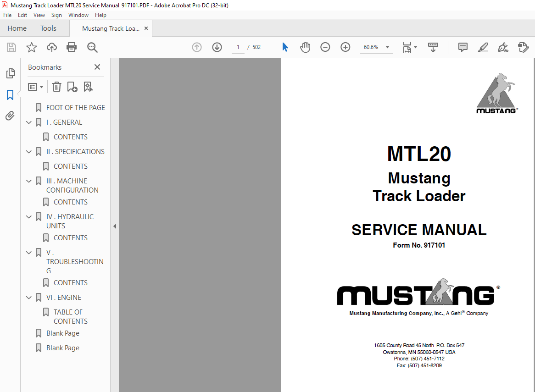Open fit page options dropdown arrow

click(415, 47)
